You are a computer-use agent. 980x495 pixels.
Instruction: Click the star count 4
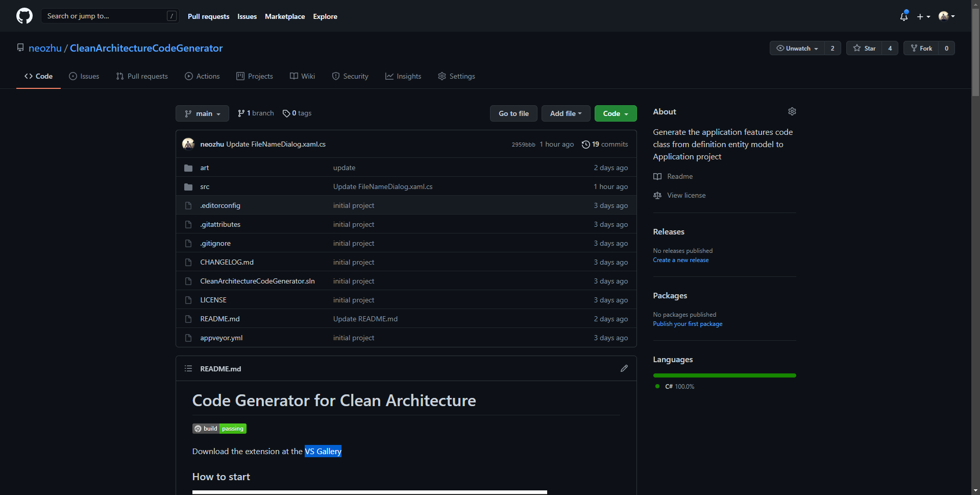(x=890, y=48)
